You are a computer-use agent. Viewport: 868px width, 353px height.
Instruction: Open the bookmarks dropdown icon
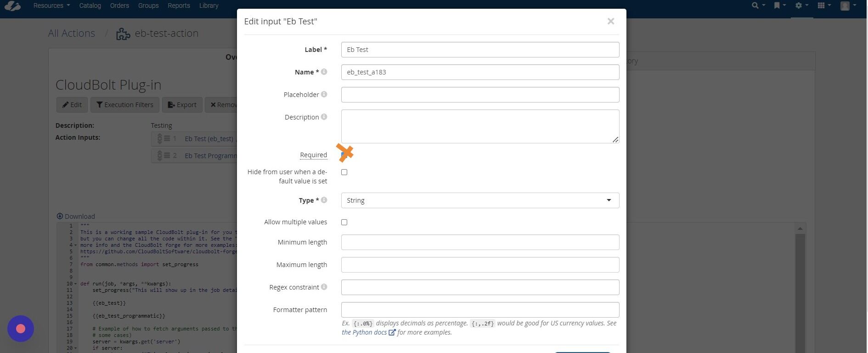coord(780,6)
